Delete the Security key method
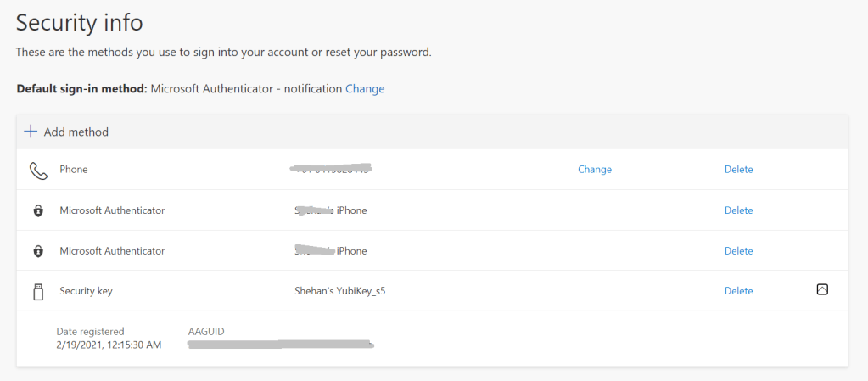This screenshot has width=868, height=381. (x=738, y=291)
